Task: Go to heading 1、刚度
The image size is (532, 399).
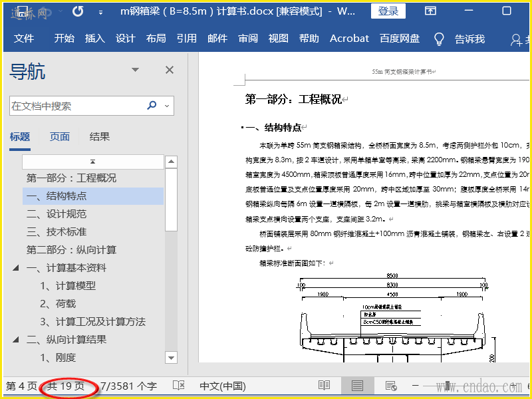Action: pos(58,357)
